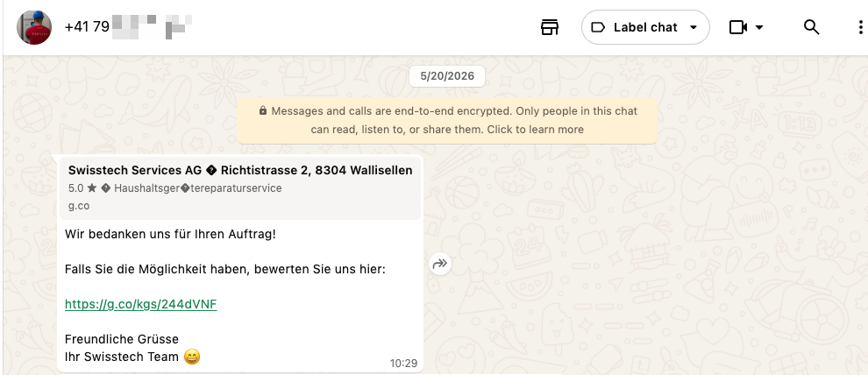Click the 10:29 message timestamp
This screenshot has height=375, width=868.
point(403,364)
